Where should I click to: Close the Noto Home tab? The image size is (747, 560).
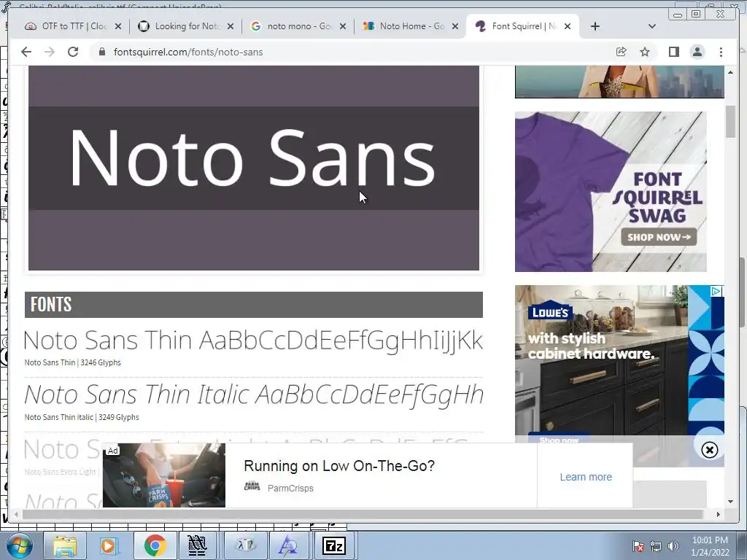pyautogui.click(x=455, y=27)
